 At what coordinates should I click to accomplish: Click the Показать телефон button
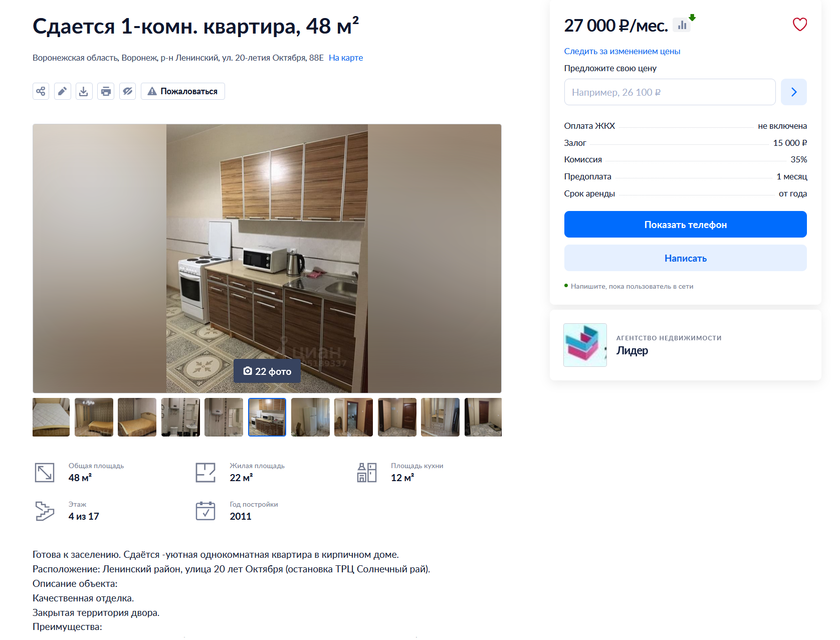(x=685, y=225)
